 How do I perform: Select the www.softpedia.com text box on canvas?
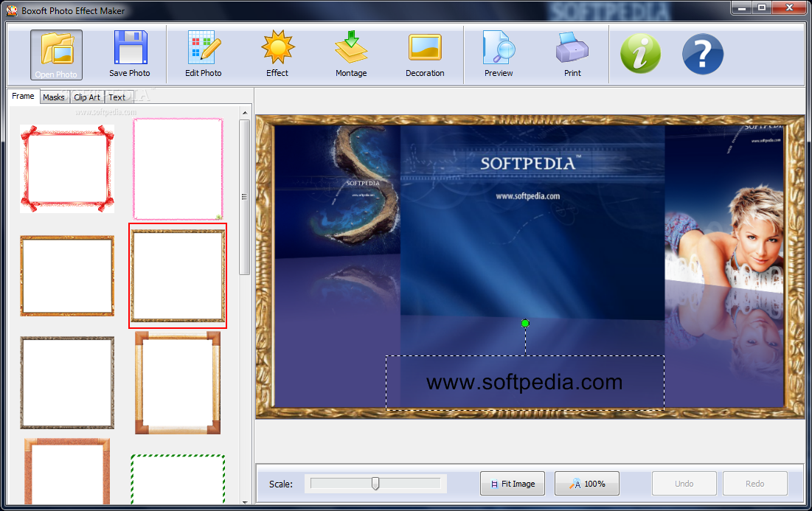525,383
